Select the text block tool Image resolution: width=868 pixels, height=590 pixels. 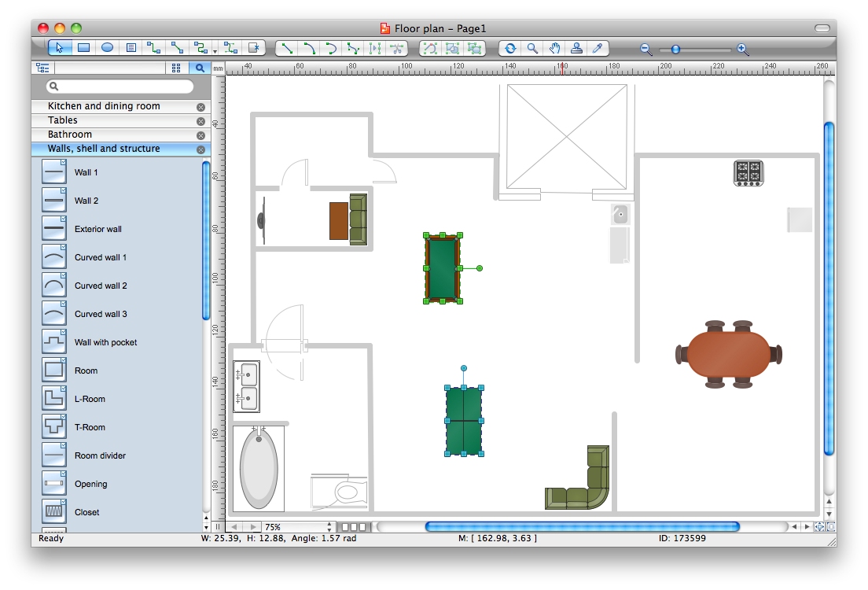pyautogui.click(x=131, y=47)
